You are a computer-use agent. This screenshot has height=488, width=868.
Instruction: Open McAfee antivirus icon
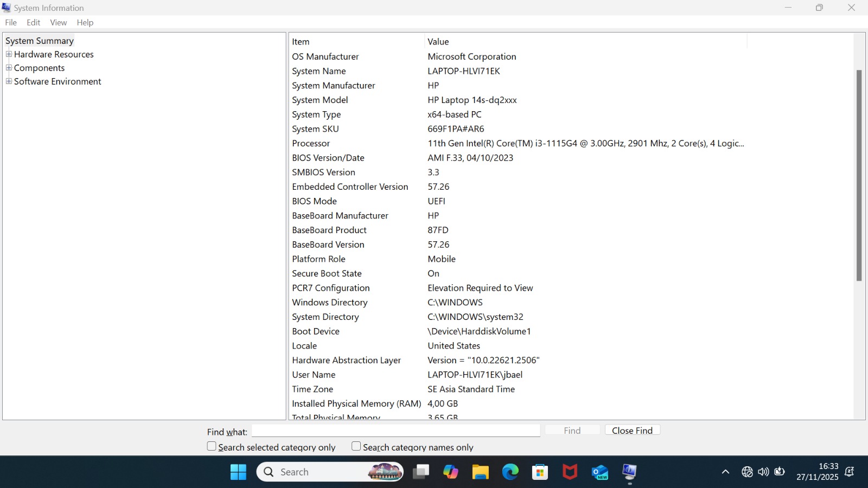click(570, 472)
